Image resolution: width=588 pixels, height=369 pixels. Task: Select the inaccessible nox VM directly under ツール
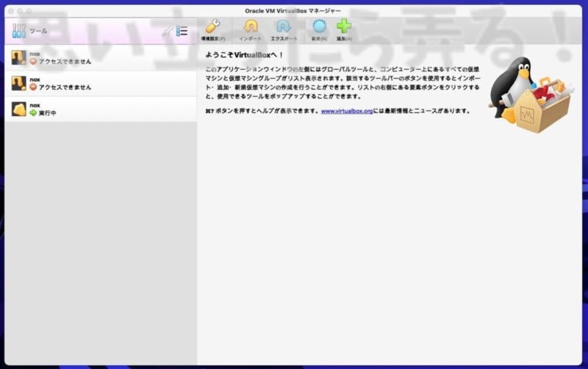(x=101, y=58)
